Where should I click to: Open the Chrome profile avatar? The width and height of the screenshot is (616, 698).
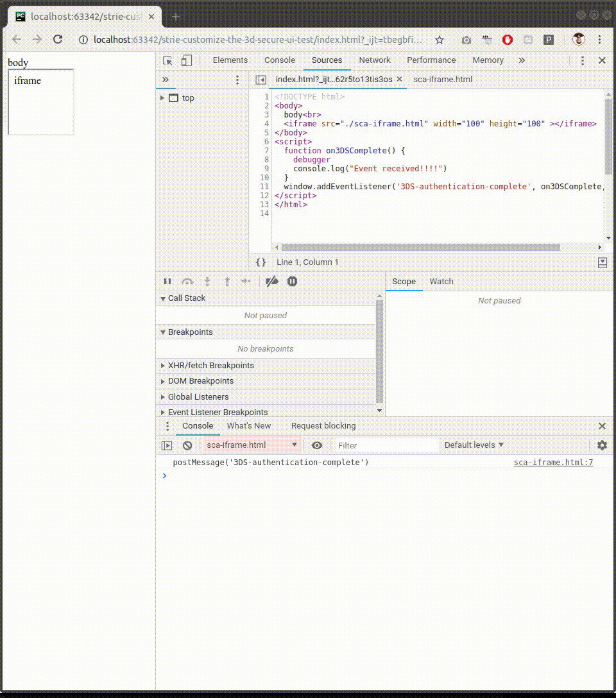coord(579,39)
